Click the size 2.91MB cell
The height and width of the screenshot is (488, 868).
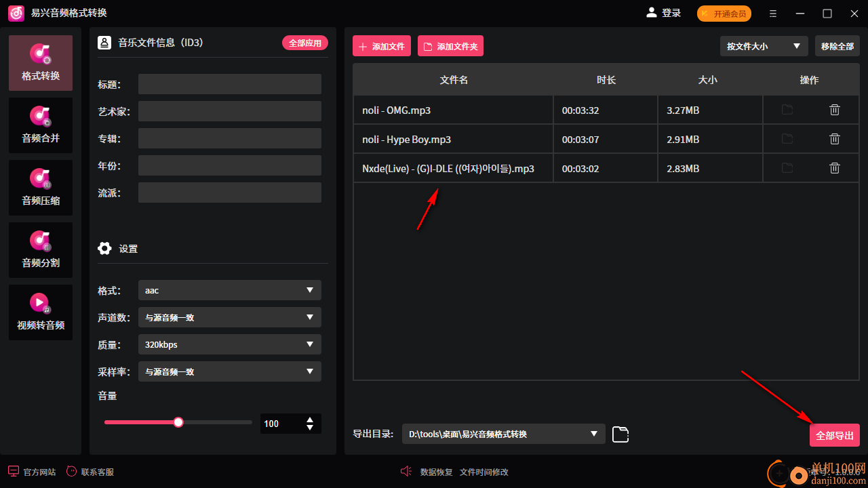[710, 140]
